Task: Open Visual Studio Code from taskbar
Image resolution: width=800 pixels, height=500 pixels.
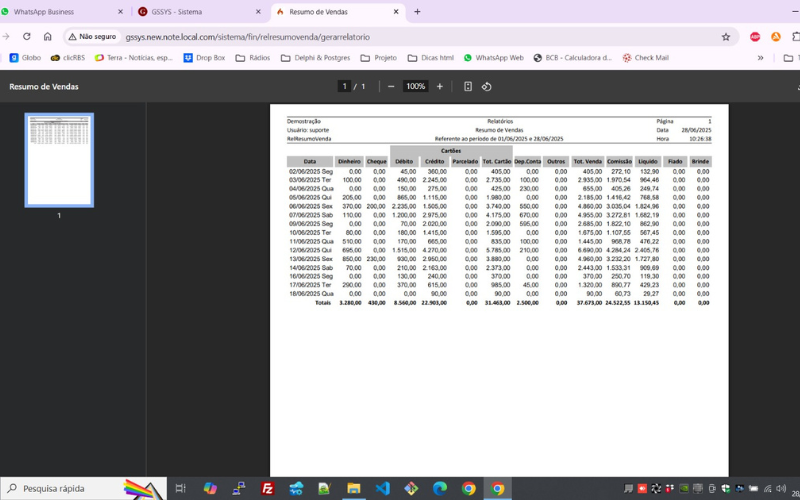Action: (382, 488)
